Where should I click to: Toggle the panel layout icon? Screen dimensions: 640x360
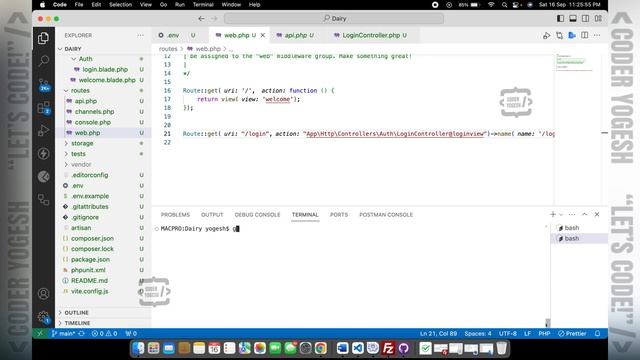click(x=573, y=18)
